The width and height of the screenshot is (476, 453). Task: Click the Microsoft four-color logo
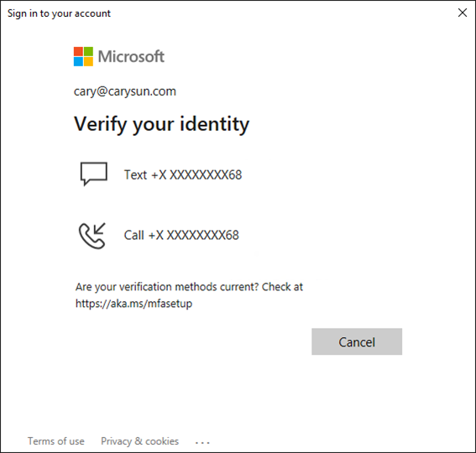[x=83, y=56]
